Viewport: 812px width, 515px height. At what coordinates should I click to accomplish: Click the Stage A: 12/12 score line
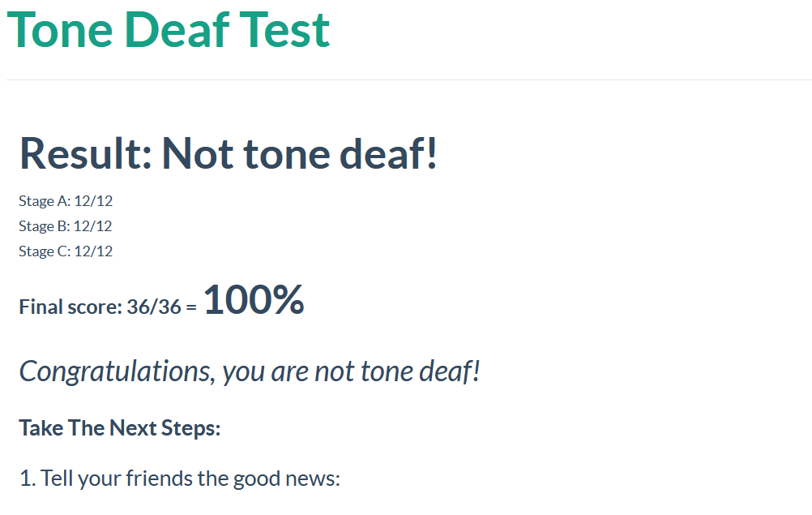pyautogui.click(x=66, y=201)
